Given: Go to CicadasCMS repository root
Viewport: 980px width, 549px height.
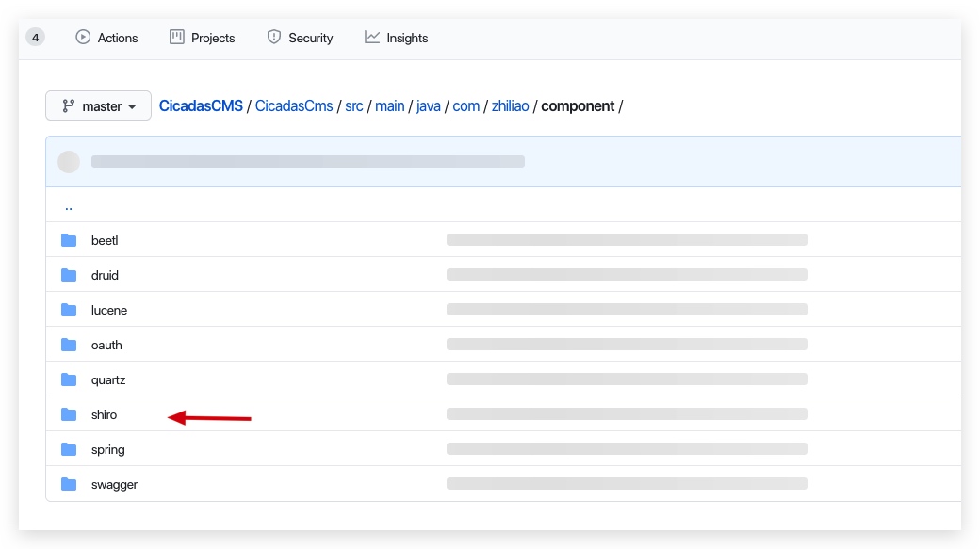Looking at the screenshot, I should [201, 106].
